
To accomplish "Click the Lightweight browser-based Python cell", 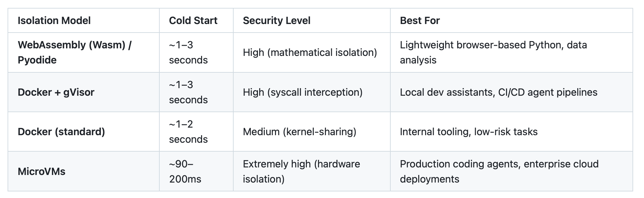I will click(511, 52).
